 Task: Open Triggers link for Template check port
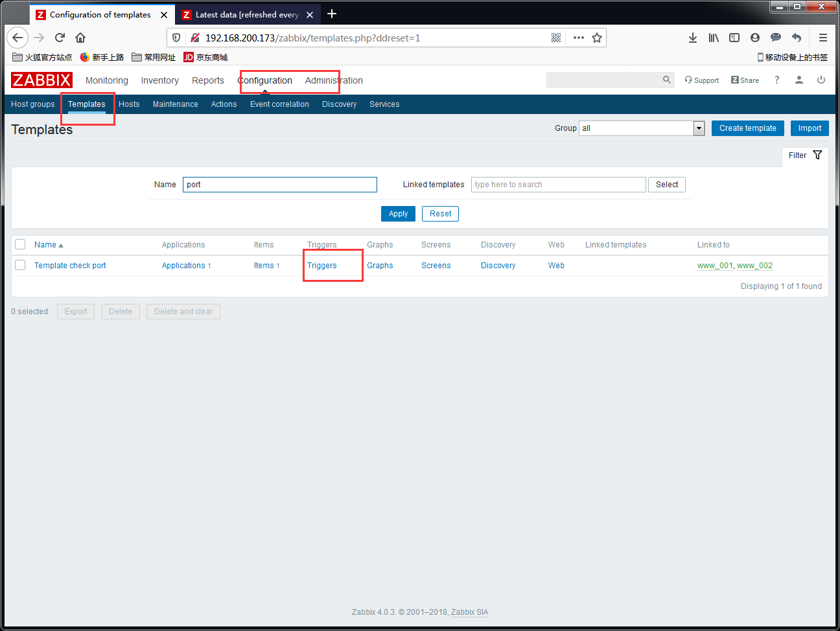(x=322, y=266)
